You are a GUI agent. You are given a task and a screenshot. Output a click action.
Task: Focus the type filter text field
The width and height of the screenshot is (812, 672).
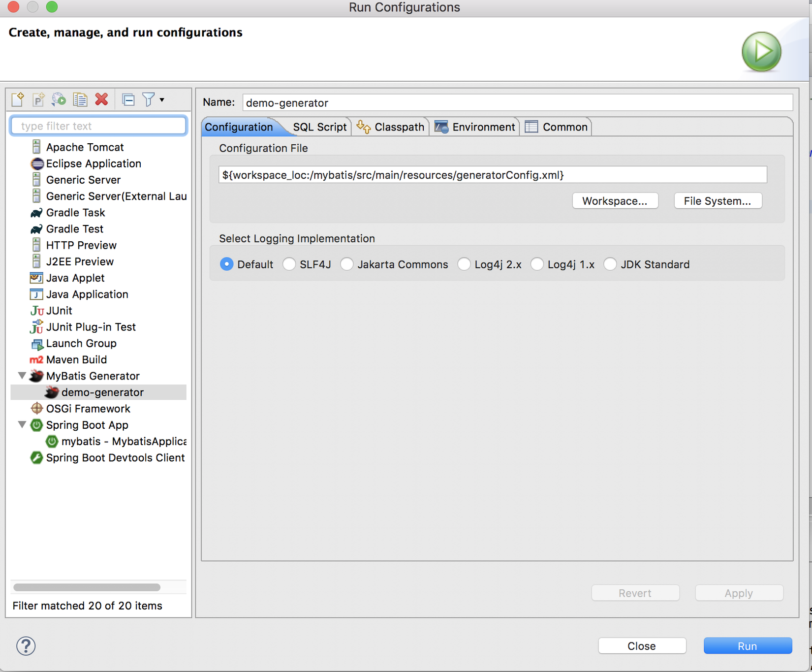98,126
